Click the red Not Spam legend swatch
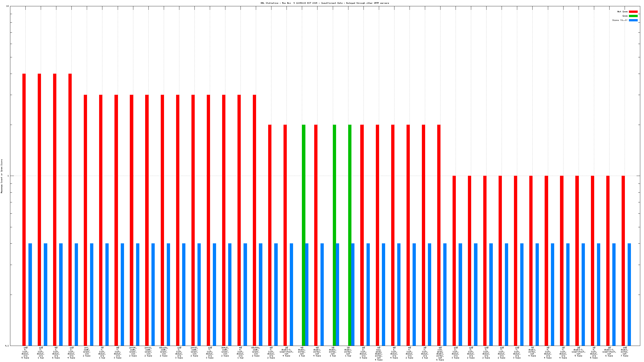This screenshot has height=362, width=644. 633,12
